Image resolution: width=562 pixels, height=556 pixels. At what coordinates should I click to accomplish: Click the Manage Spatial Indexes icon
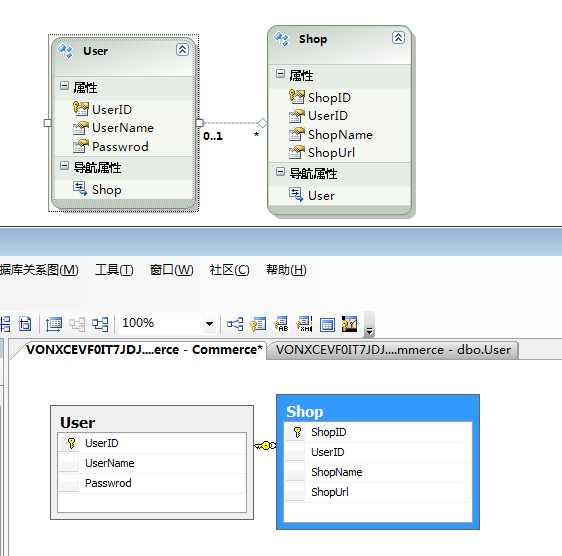tap(349, 324)
